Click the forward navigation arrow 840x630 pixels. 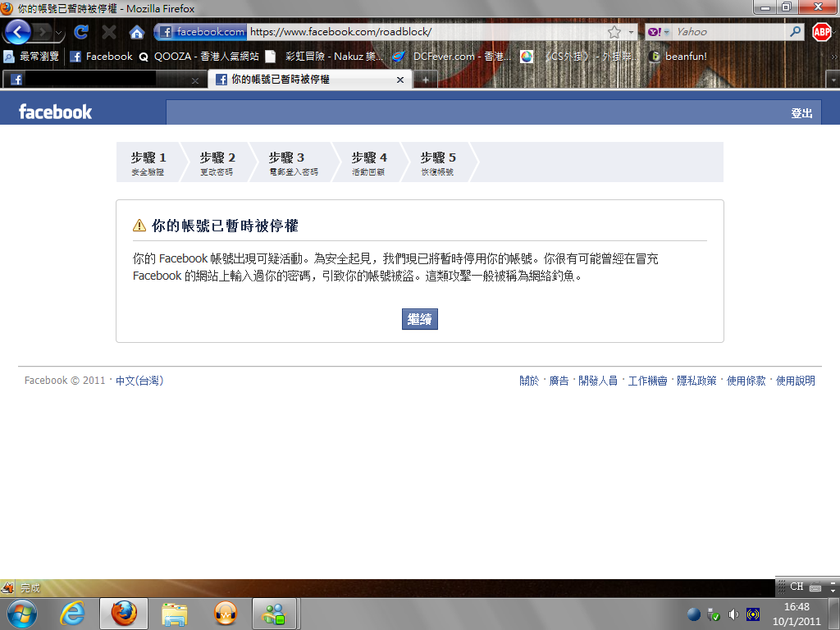(x=43, y=32)
